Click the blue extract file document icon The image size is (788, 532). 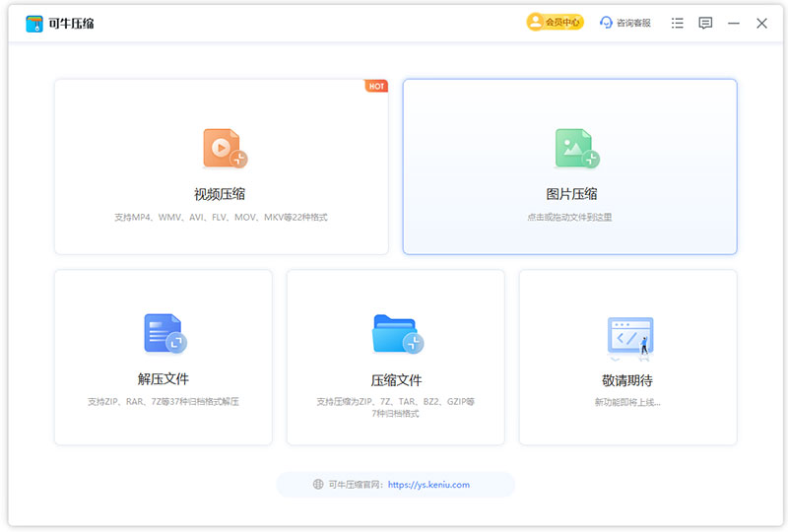pos(165,333)
